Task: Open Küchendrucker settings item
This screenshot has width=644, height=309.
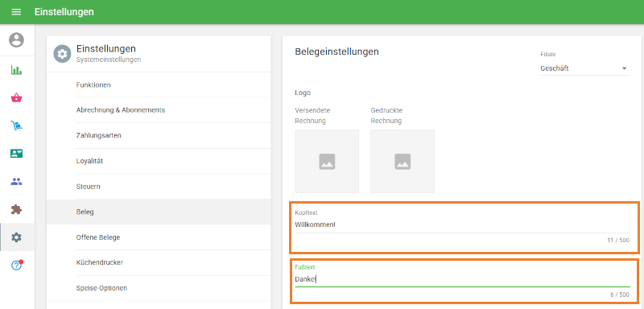Action: click(159, 262)
